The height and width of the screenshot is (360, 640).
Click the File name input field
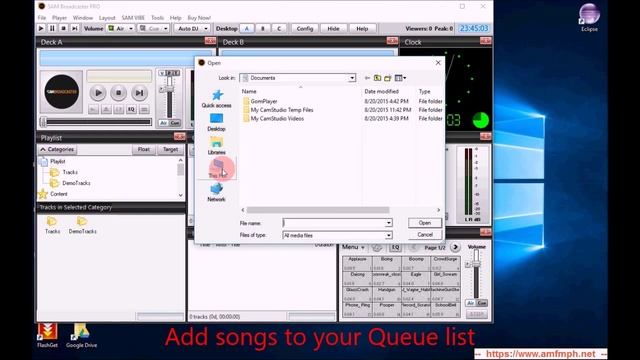pyautogui.click(x=334, y=223)
